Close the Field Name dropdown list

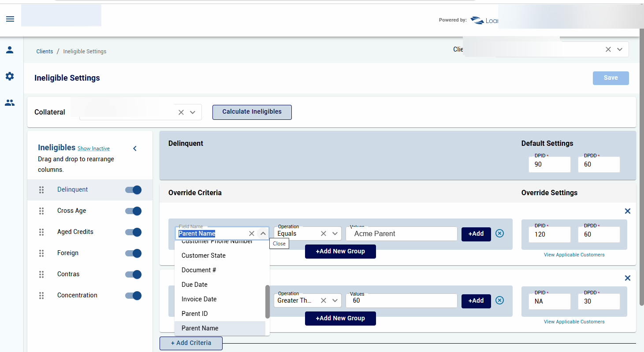click(x=263, y=233)
